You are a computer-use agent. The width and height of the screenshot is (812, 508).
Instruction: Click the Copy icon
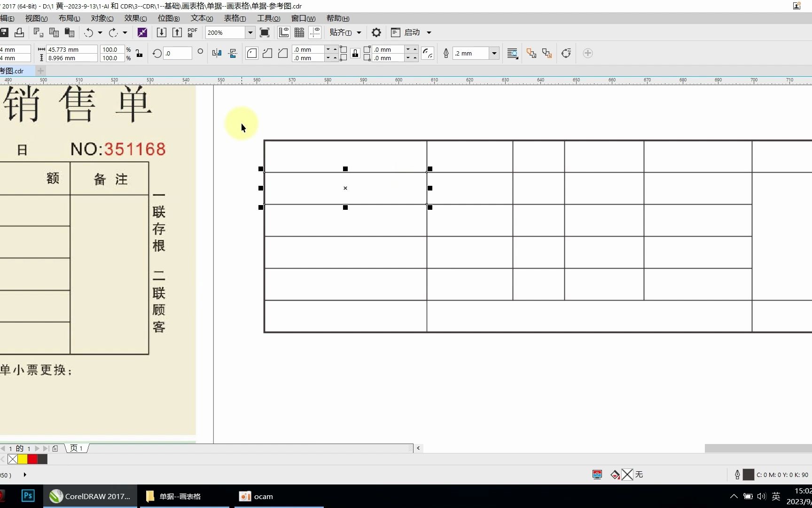[54, 32]
